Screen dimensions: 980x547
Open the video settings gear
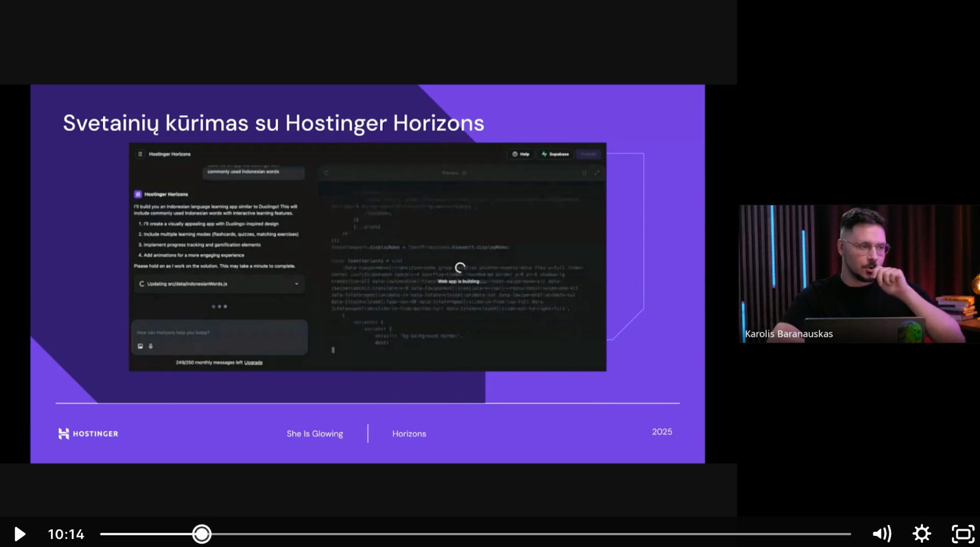(x=922, y=534)
